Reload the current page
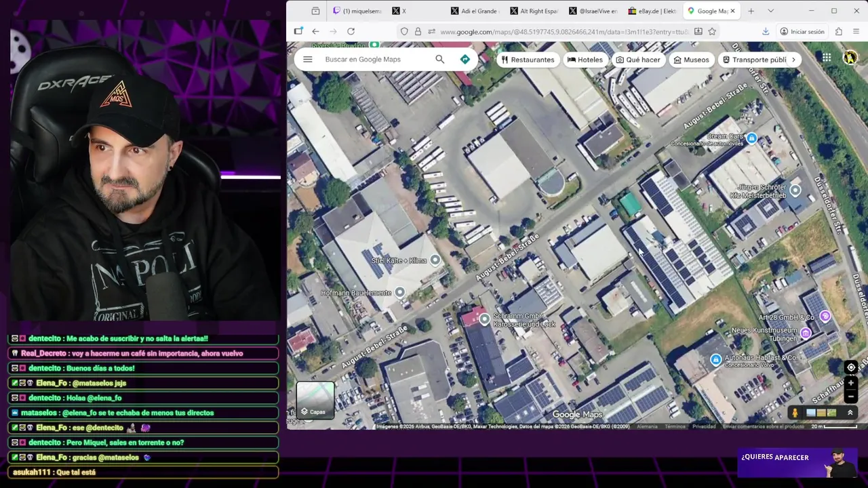The height and width of the screenshot is (488, 868). point(351,31)
